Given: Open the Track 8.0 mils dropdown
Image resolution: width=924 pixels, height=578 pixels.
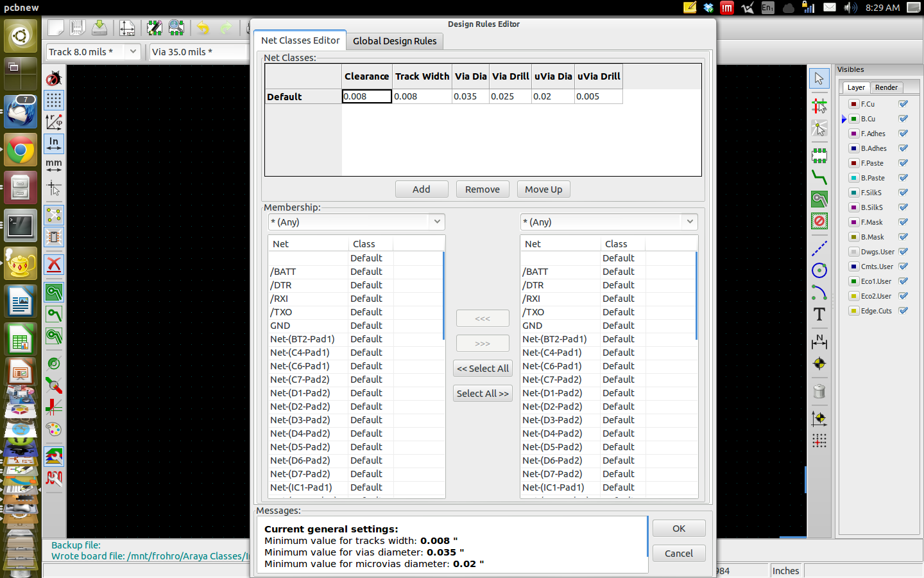Looking at the screenshot, I should pyautogui.click(x=132, y=51).
